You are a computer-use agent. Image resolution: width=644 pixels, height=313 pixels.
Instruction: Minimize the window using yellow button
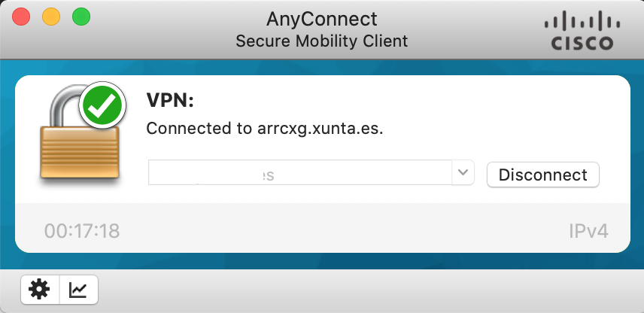(x=51, y=17)
